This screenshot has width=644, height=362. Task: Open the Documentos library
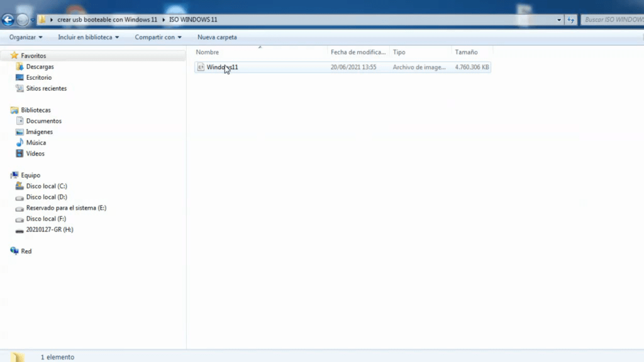click(44, 121)
